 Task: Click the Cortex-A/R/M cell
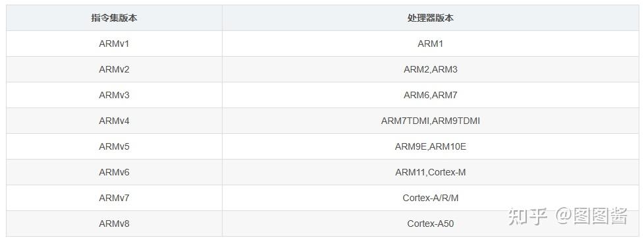431,198
